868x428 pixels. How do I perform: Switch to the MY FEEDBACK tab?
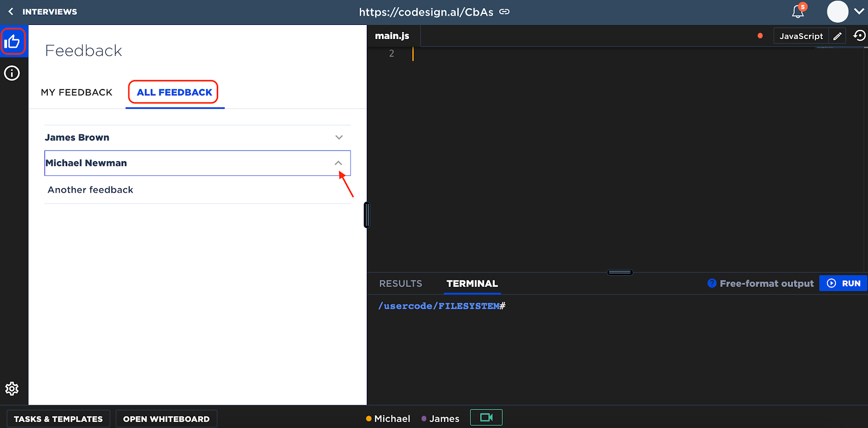click(x=76, y=92)
